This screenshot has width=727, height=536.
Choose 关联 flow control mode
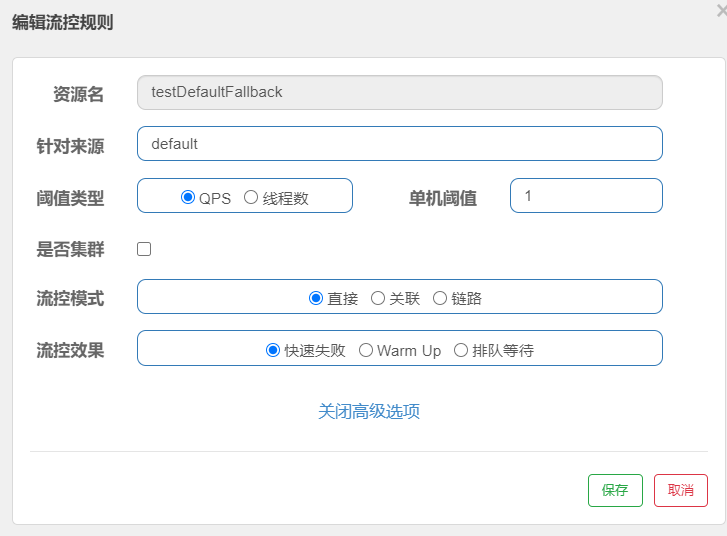[x=378, y=298]
